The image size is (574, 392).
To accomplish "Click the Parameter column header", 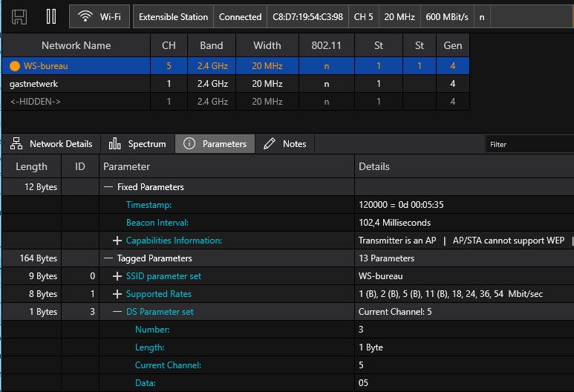I will (x=226, y=166).
